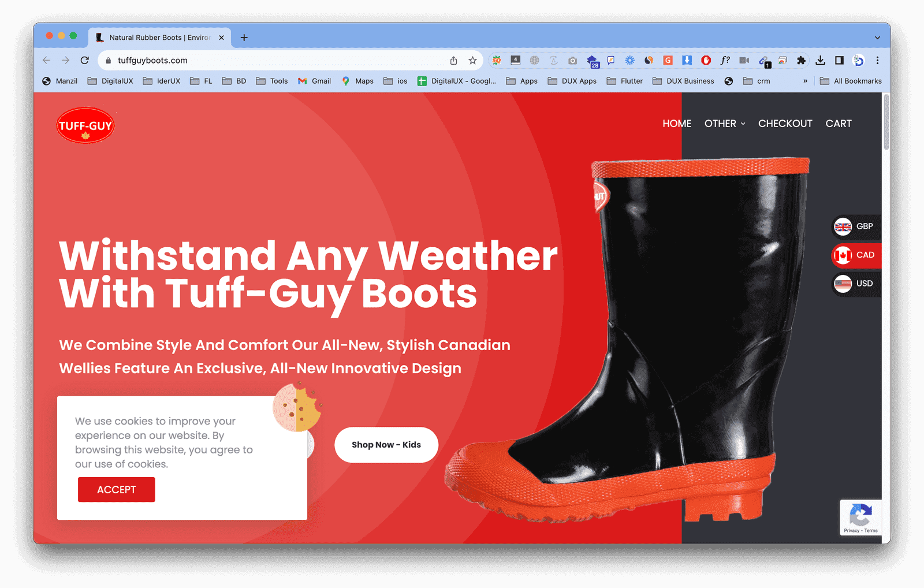This screenshot has height=588, width=924.
Task: Open the DUX Apps bookmark folder
Action: [x=572, y=81]
